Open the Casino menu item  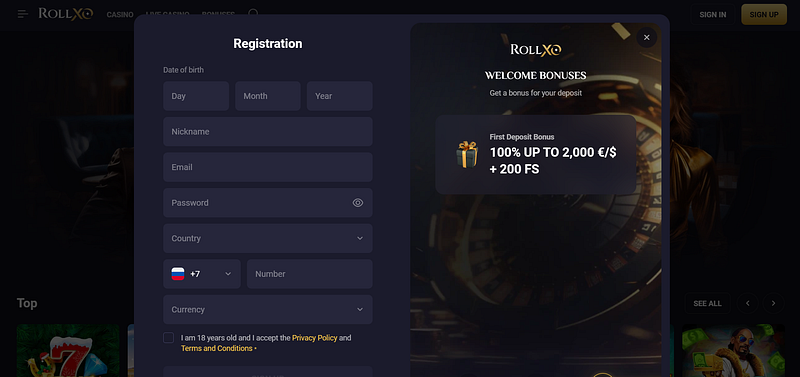(x=120, y=14)
